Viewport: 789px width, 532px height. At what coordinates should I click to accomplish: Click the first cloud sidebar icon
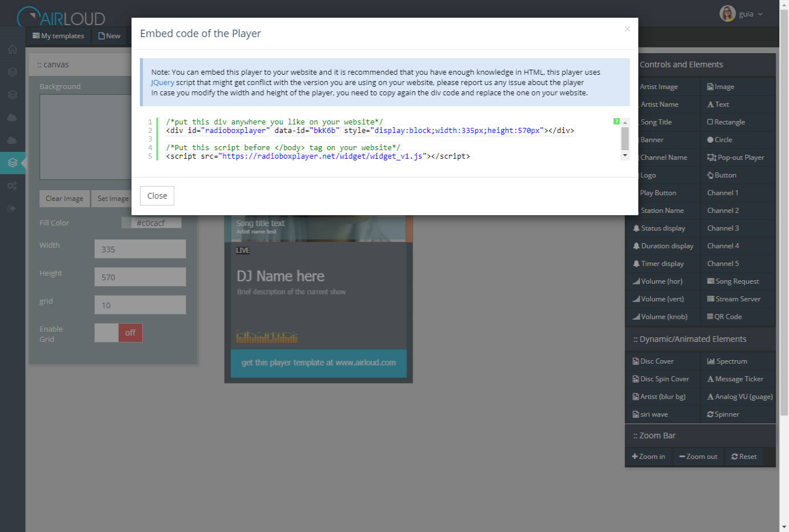[12, 118]
